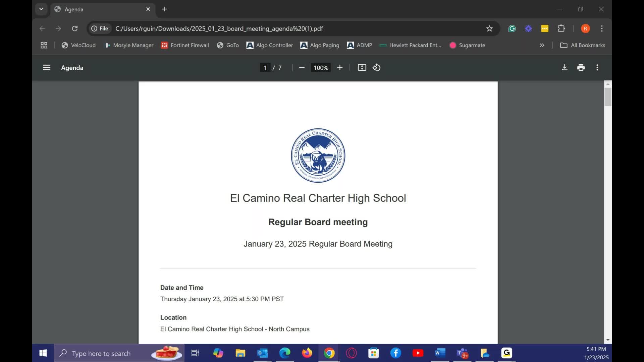The width and height of the screenshot is (644, 362).
Task: Open the Extensions puzzle icon
Action: tap(561, 28)
